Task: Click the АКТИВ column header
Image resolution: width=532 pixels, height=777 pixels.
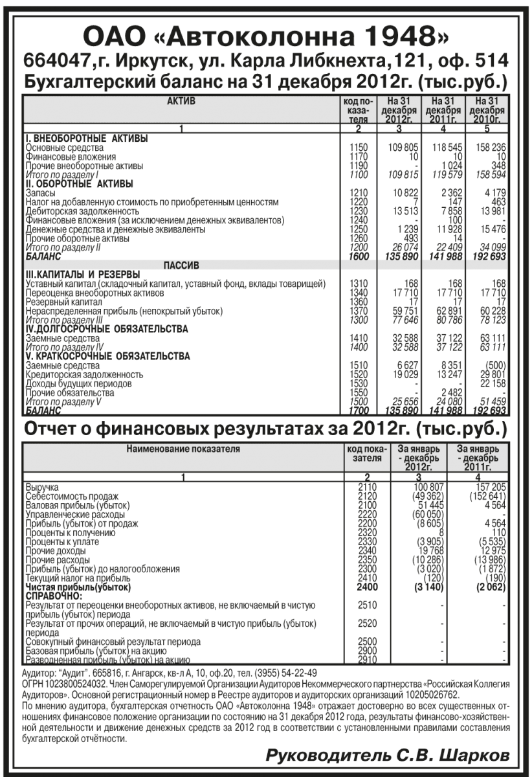Action: coord(181,102)
